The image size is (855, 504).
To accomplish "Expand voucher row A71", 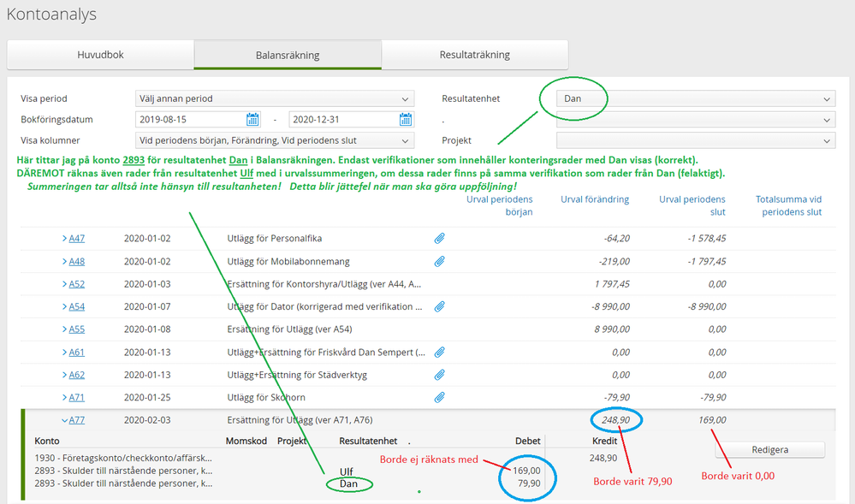I will click(x=64, y=398).
